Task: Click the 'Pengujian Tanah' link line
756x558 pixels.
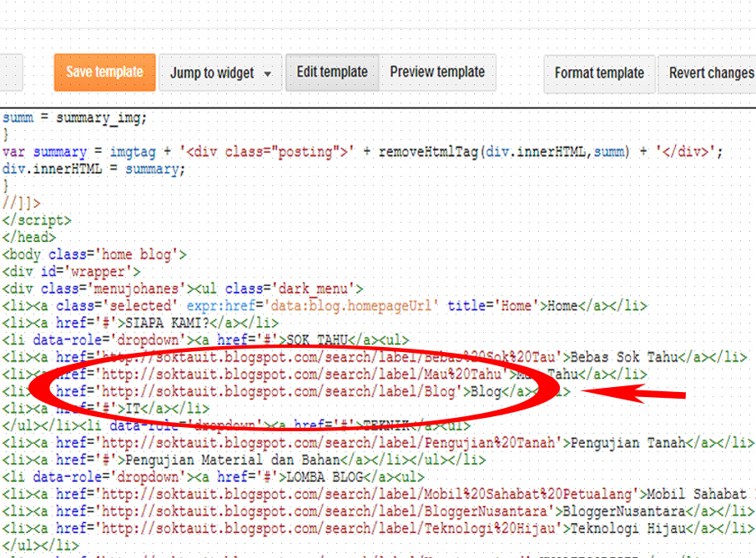Action: point(379,443)
